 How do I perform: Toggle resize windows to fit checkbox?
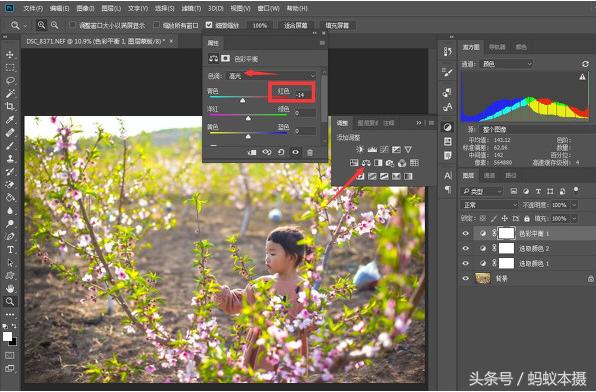click(73, 25)
